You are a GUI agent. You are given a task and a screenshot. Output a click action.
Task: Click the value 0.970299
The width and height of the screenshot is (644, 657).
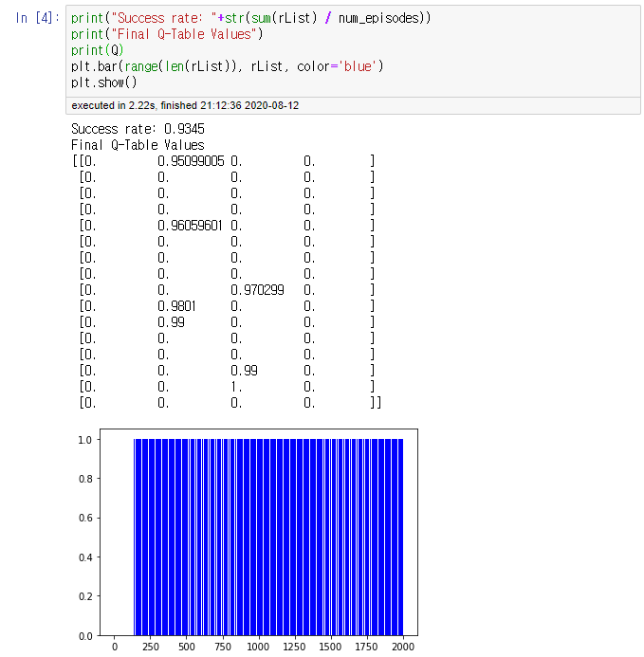pos(257,290)
